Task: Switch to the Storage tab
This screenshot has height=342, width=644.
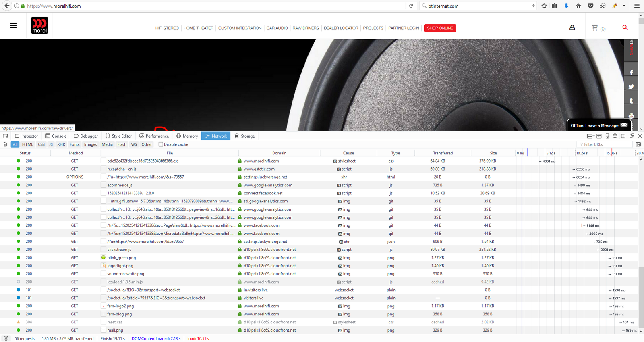Action: tap(244, 136)
